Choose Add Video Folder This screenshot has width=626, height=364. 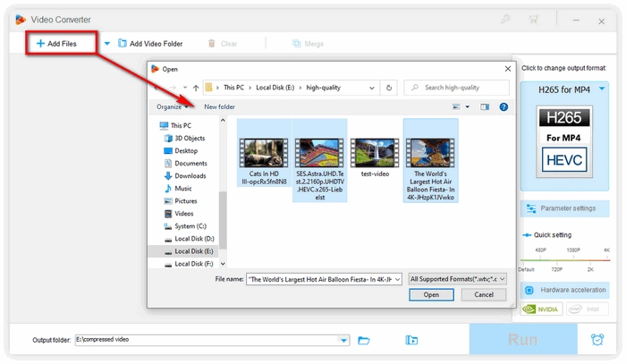click(x=150, y=44)
